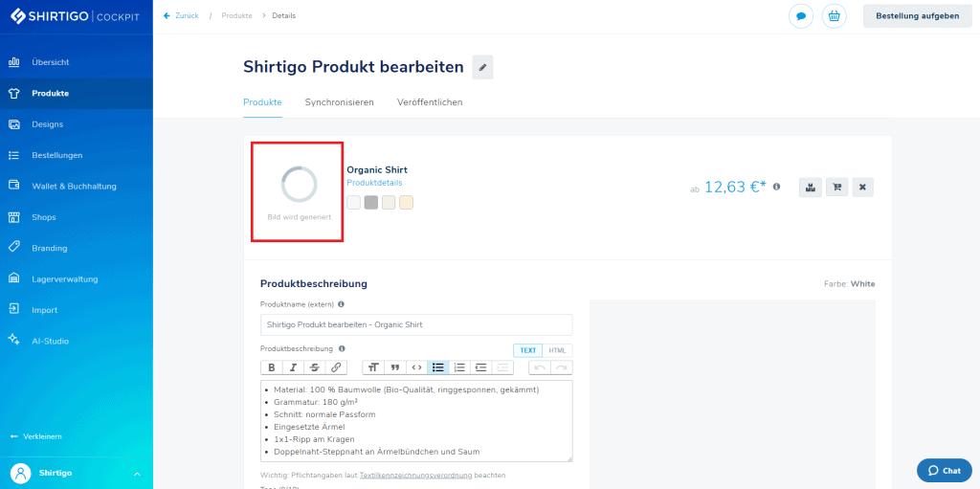The image size is (980, 489).
Task: Collapse the sidebar with Verkleinern
Action: click(x=36, y=436)
